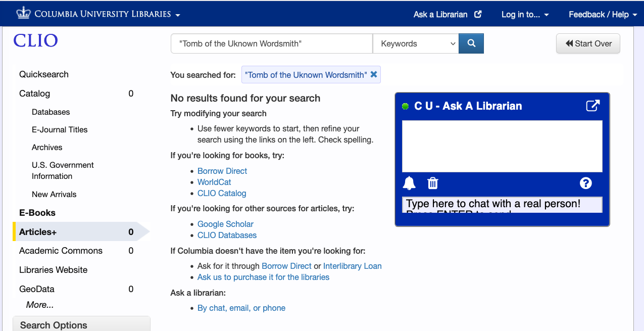The width and height of the screenshot is (644, 331).
Task: Click the external link icon beside Ask a Librarian
Action: tap(477, 14)
